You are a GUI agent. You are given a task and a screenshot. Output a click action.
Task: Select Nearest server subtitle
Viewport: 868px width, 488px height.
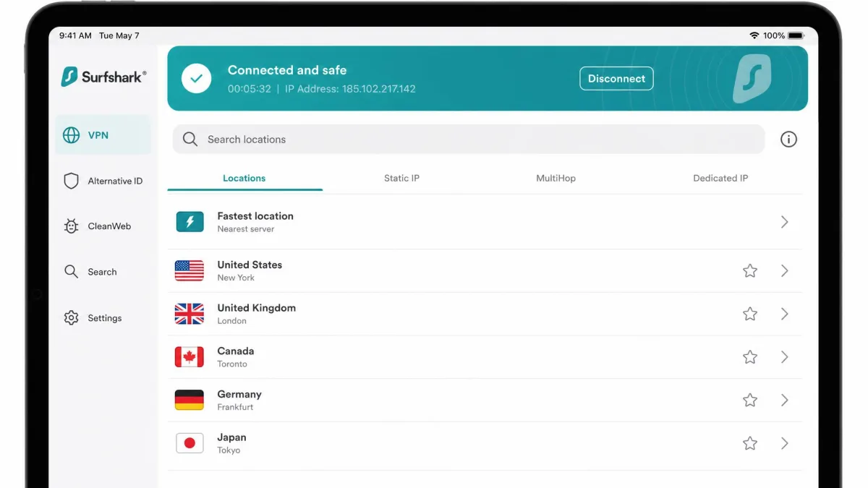246,229
